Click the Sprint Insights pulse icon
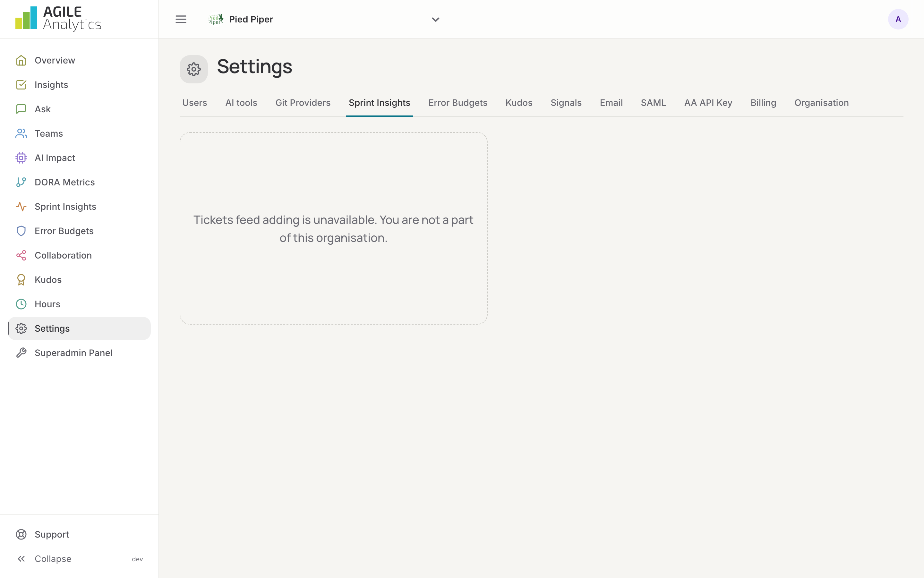Image resolution: width=924 pixels, height=578 pixels. coord(21,207)
